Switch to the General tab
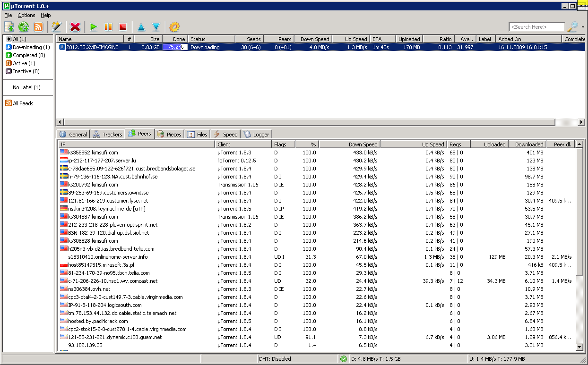 tap(73, 134)
